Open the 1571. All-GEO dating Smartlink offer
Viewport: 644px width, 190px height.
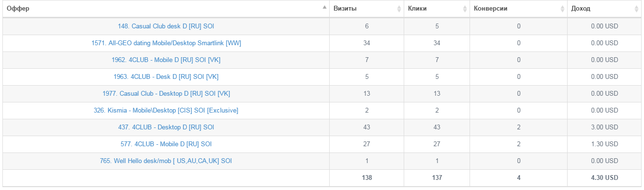[166, 43]
